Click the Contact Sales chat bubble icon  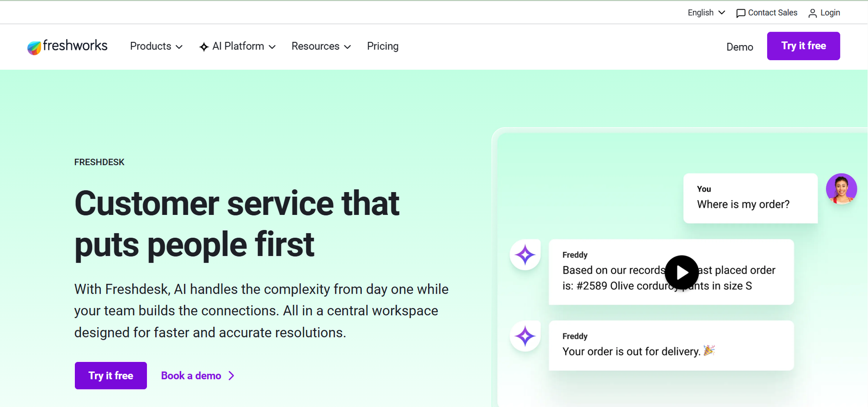tap(741, 13)
